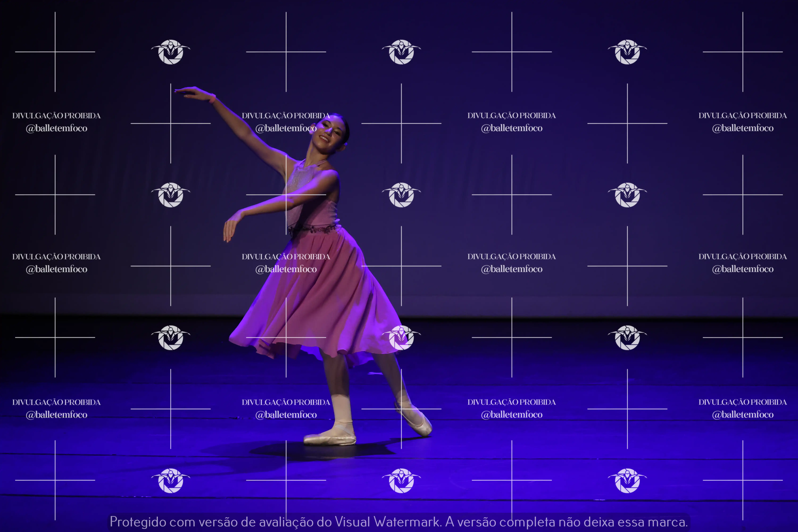The width and height of the screenshot is (798, 532).
Task: Click the Visual Watermark banner at bottom
Action: [x=399, y=521]
